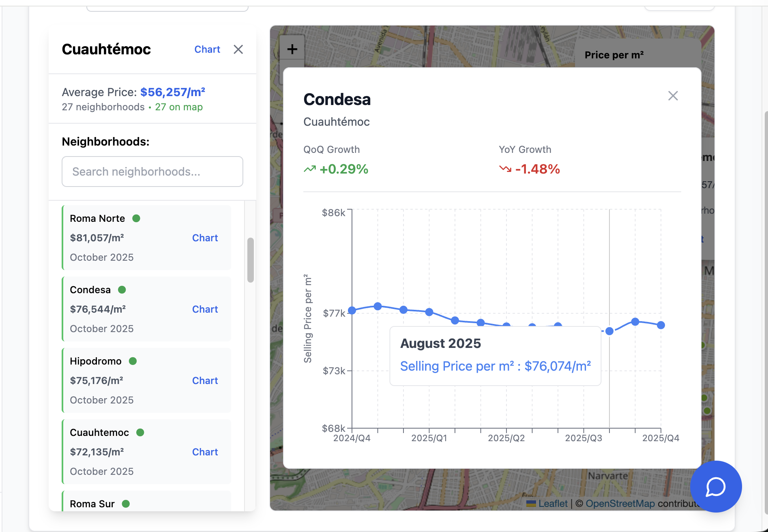Click the green dot beside Hipodromo

[133, 361]
